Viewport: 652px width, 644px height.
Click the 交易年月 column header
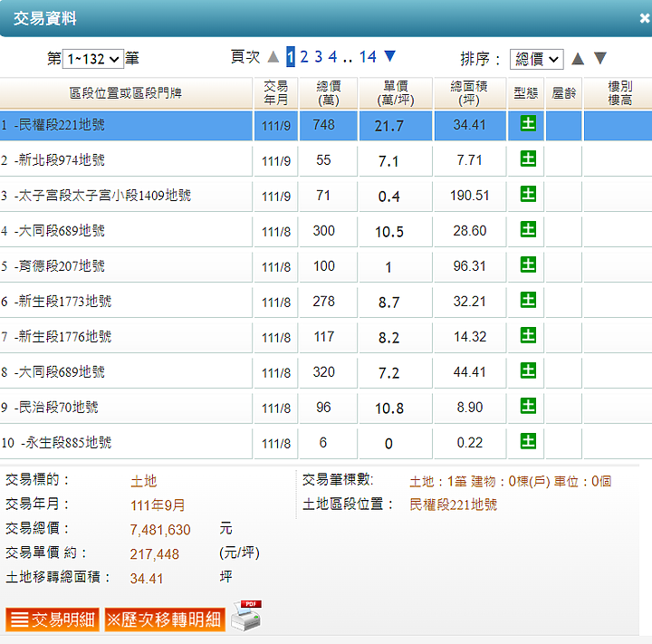276,93
